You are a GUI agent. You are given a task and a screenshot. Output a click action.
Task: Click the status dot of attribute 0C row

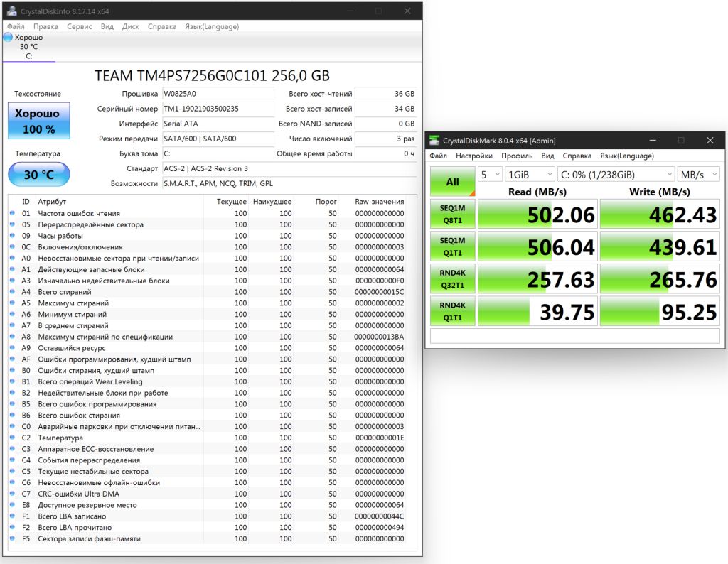pos(12,246)
